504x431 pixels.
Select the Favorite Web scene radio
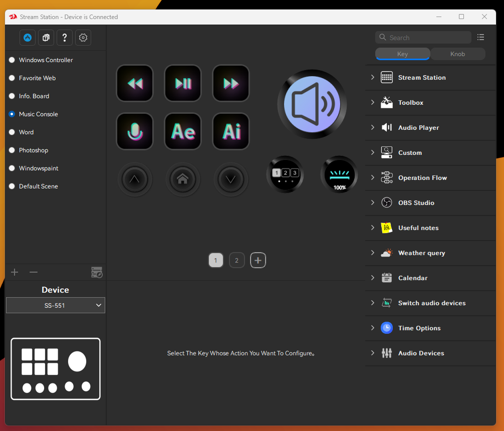click(x=12, y=78)
